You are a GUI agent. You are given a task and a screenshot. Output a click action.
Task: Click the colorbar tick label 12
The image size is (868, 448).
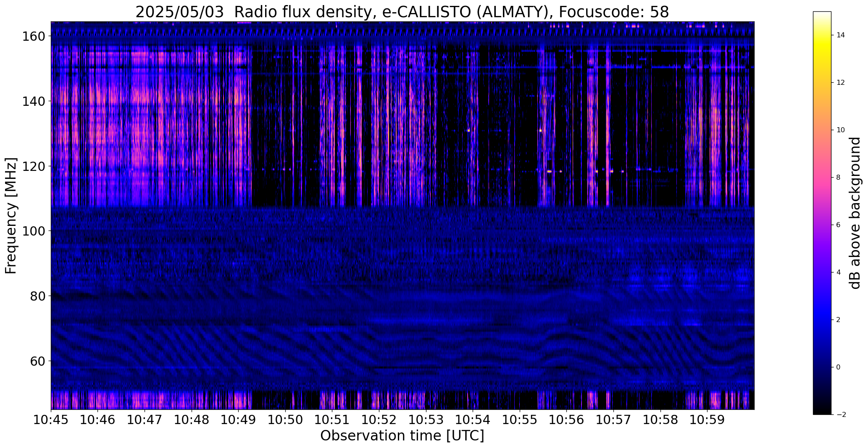pyautogui.click(x=841, y=83)
